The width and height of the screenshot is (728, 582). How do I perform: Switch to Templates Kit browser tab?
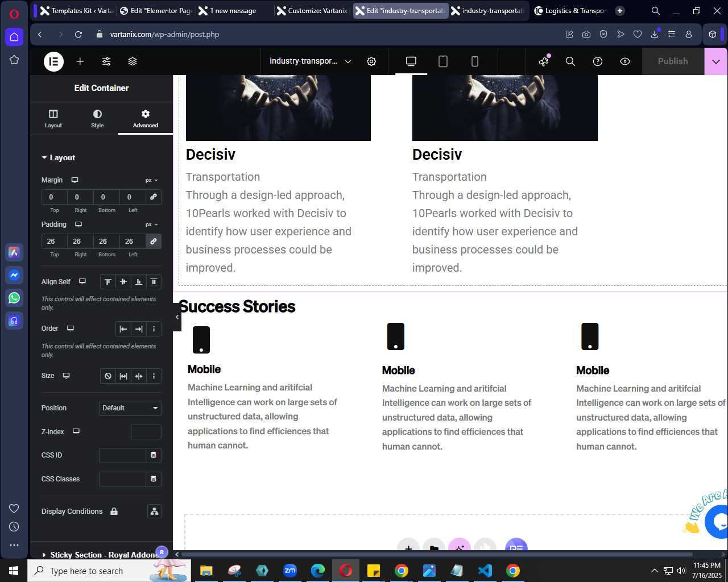tap(76, 11)
